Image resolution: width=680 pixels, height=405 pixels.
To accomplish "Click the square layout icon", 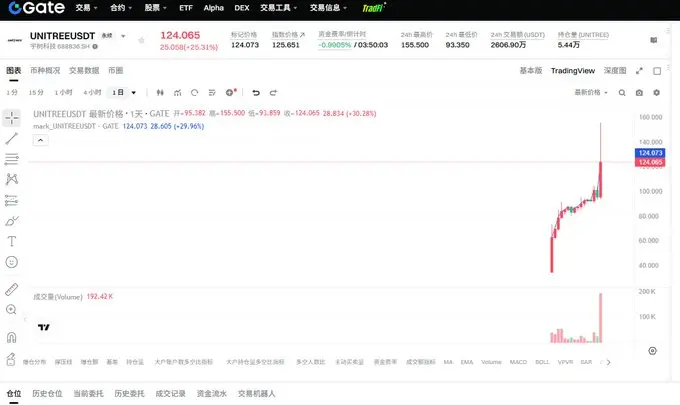I will (657, 71).
